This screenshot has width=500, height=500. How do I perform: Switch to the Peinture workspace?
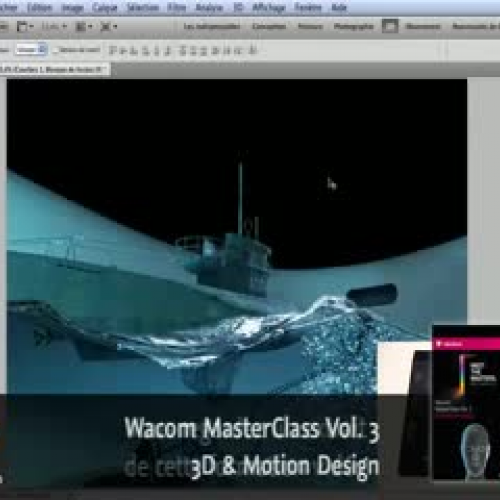click(310, 26)
